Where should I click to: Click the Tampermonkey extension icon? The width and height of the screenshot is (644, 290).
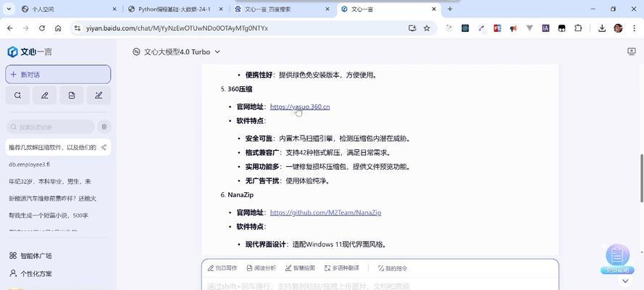[561, 28]
